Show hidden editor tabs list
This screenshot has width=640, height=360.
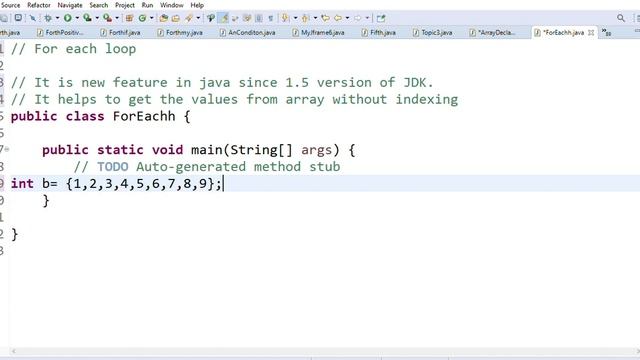point(606,33)
